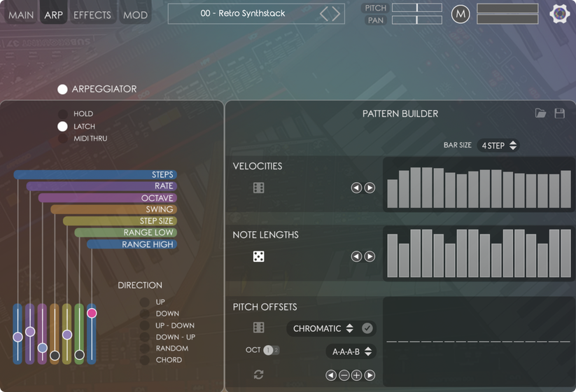Toggle the Arpeggiator on/off

click(x=62, y=89)
